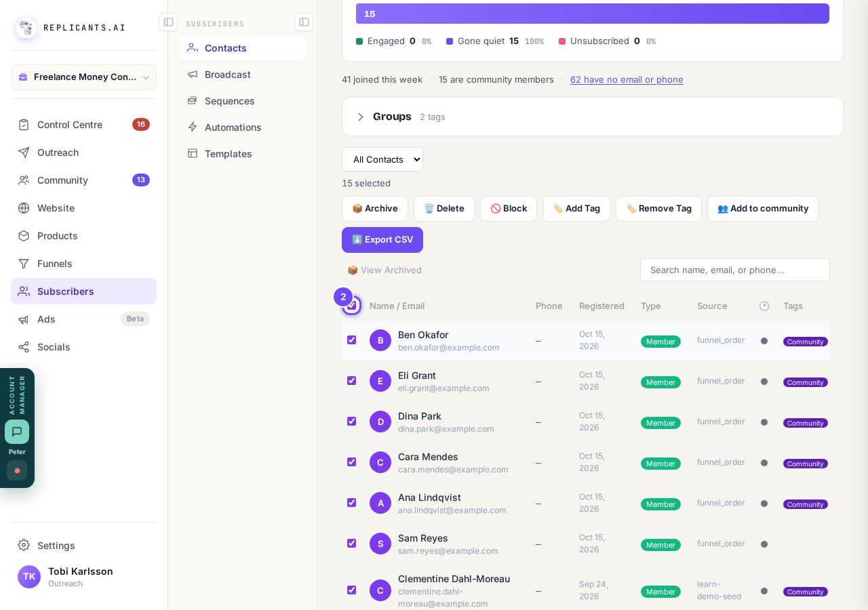Uncheck Ben Okafor's row checkbox
Image resolution: width=868 pixels, height=610 pixels.
tap(351, 340)
